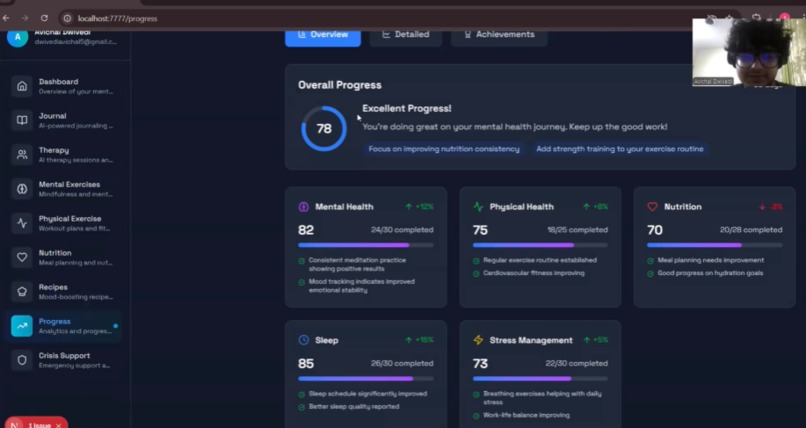The image size is (806, 428).
Task: Click 'Cardiovascular fitness improving' note
Action: tap(534, 273)
